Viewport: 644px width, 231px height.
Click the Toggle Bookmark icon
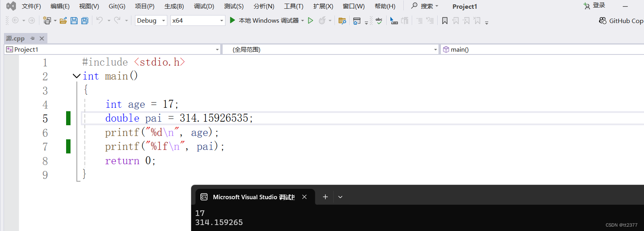(445, 20)
